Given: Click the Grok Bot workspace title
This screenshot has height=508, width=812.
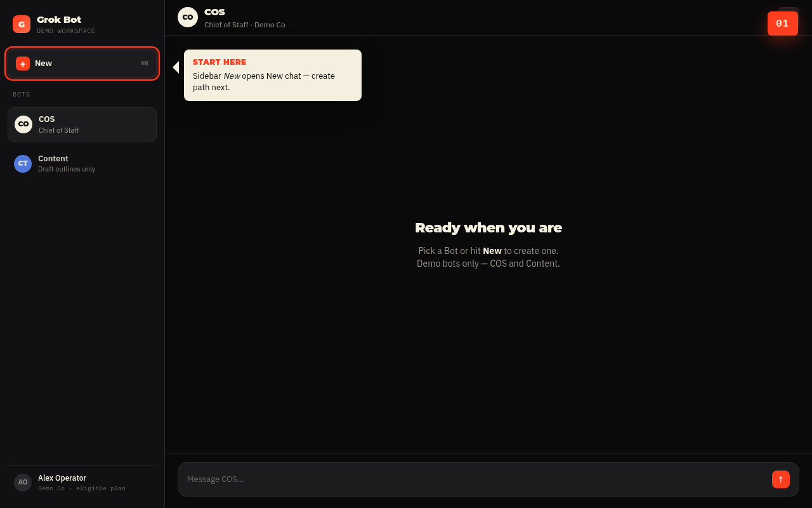Looking at the screenshot, I should (59, 20).
